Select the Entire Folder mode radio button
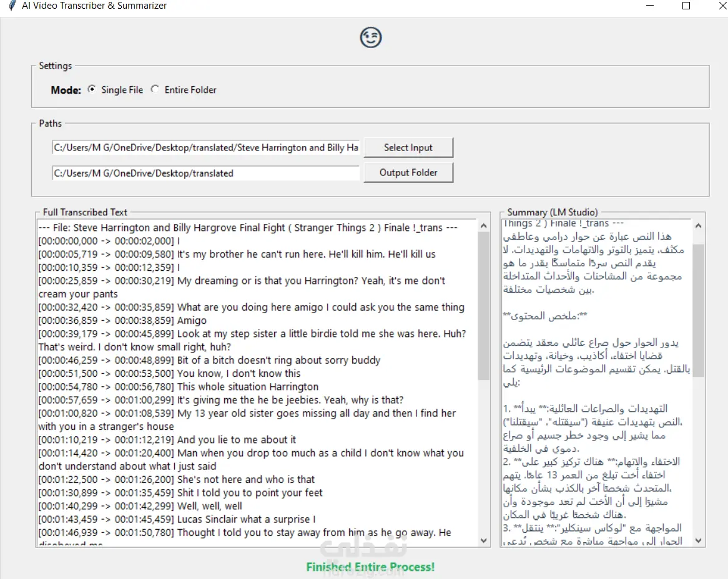Image resolution: width=728 pixels, height=579 pixels. [155, 89]
